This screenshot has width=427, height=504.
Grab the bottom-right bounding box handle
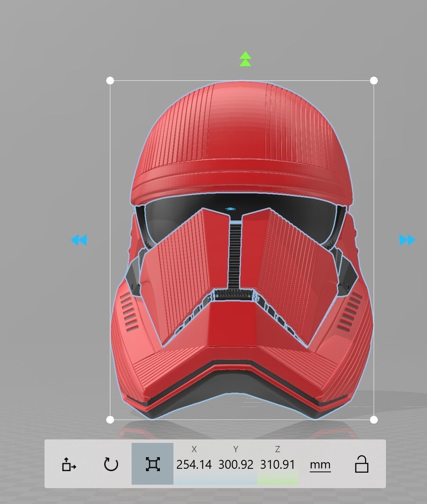pos(374,420)
